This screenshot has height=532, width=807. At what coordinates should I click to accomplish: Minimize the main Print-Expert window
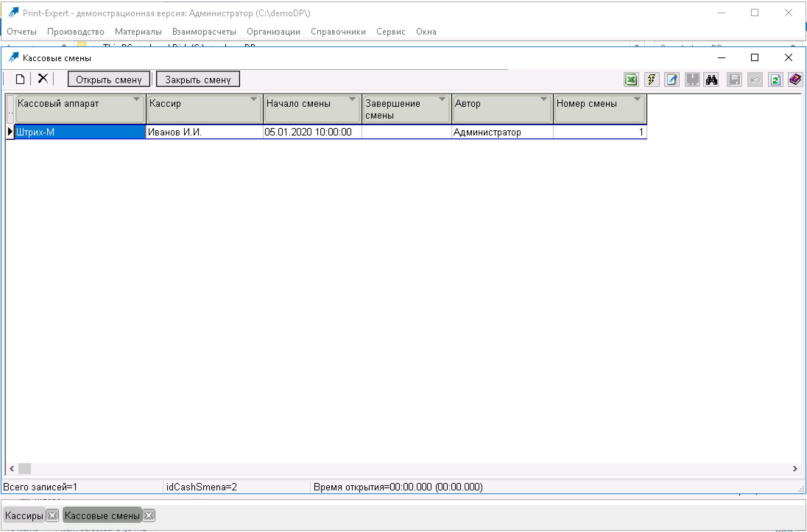pyautogui.click(x=722, y=13)
